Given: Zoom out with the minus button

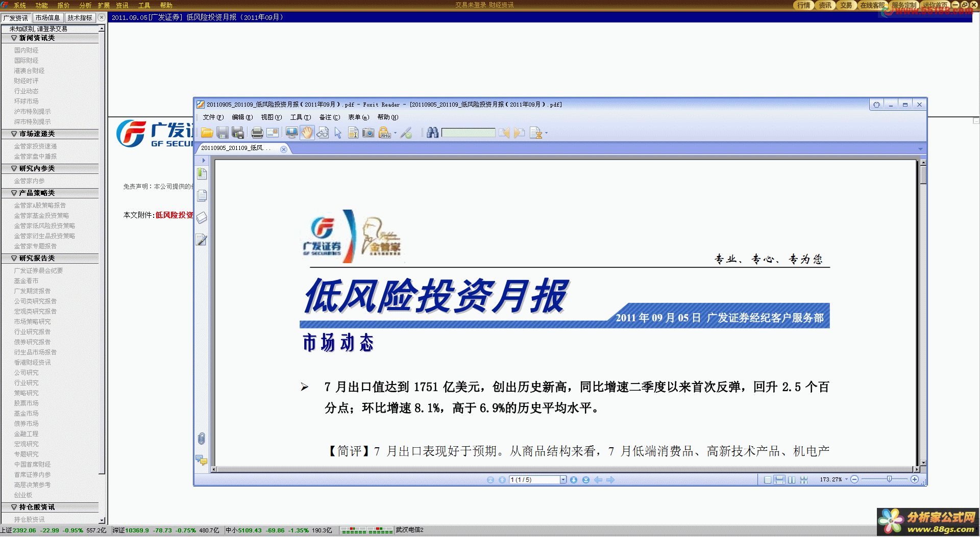Looking at the screenshot, I should click(854, 479).
